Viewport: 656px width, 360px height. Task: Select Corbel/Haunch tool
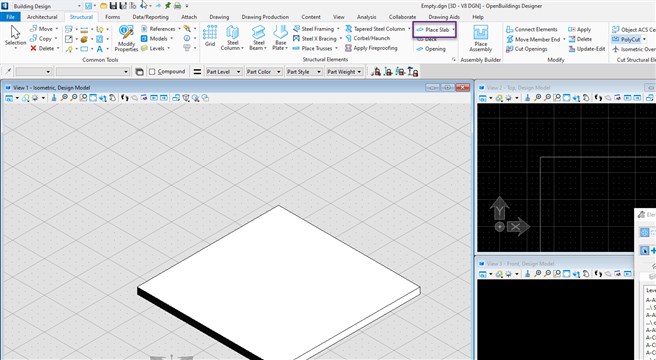[x=367, y=38]
